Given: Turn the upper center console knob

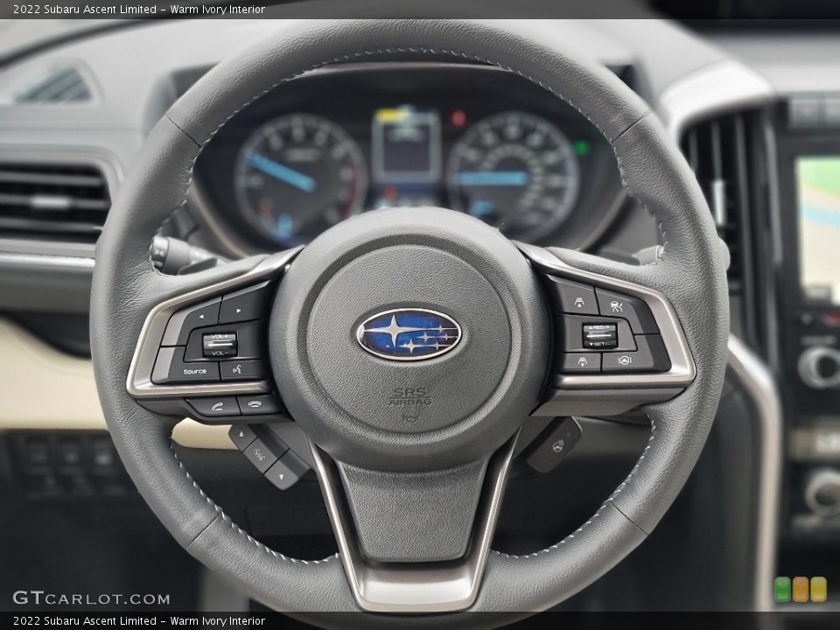Looking at the screenshot, I should pos(820,367).
